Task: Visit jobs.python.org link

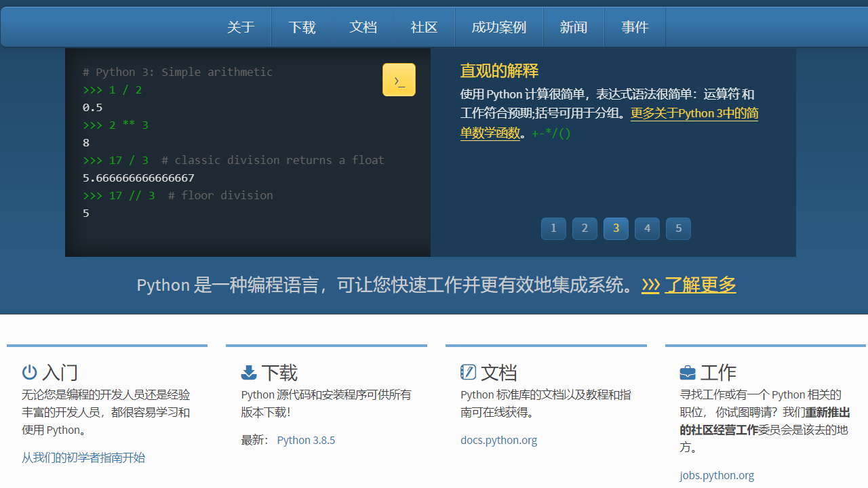Action: click(x=717, y=475)
